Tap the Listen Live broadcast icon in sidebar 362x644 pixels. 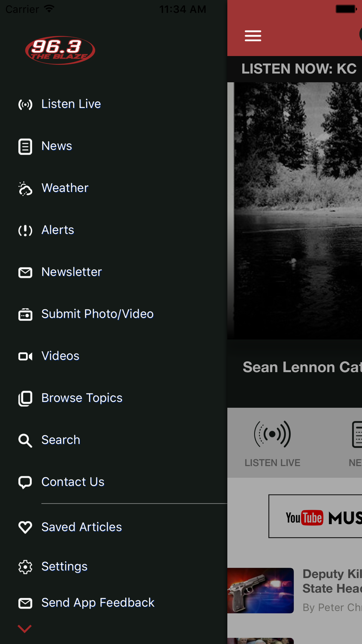[25, 105]
